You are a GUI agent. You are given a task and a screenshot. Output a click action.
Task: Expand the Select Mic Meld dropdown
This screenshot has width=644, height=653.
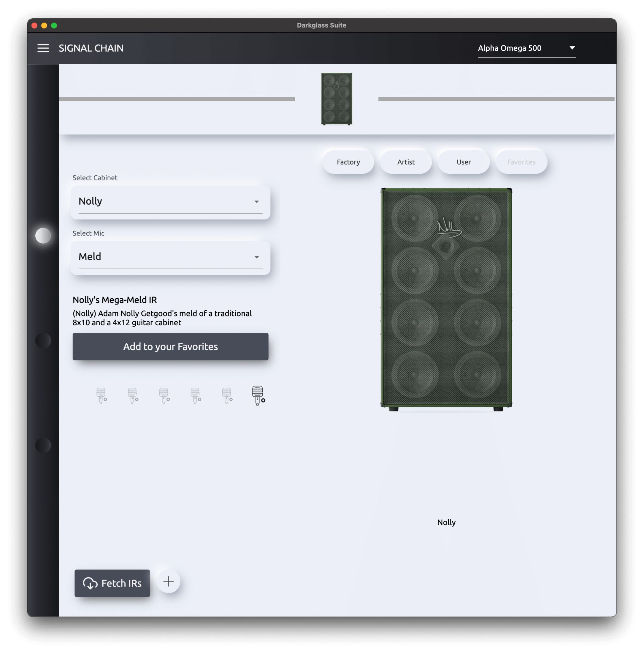(x=170, y=257)
